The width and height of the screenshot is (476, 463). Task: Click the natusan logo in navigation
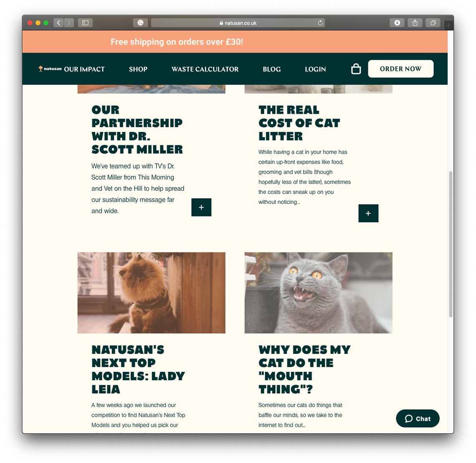click(50, 69)
